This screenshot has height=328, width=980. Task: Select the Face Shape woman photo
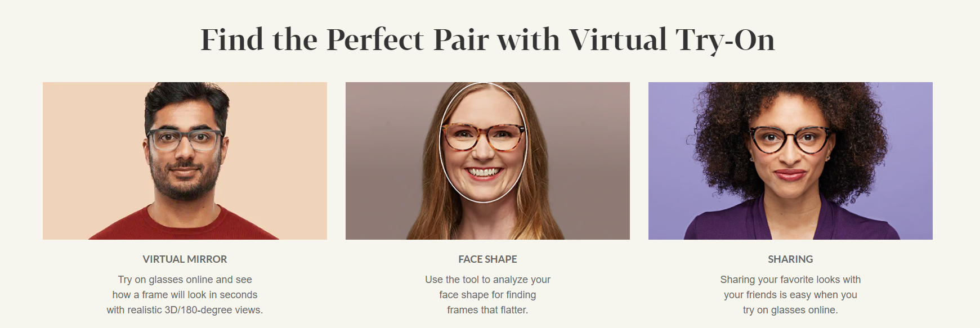click(487, 161)
